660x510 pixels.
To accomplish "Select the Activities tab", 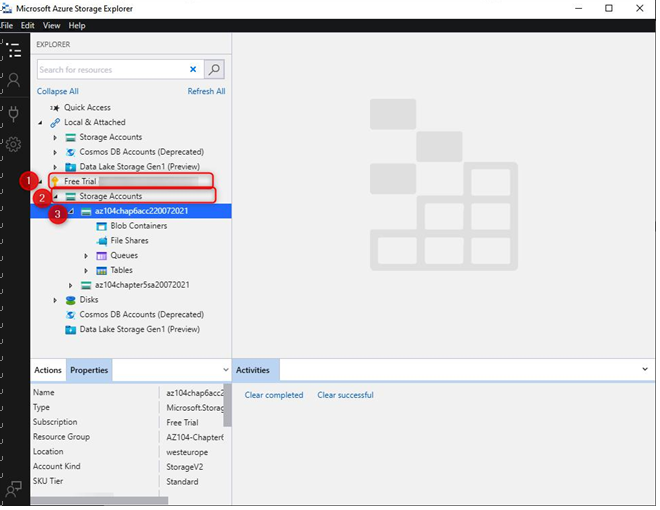I will (x=253, y=370).
